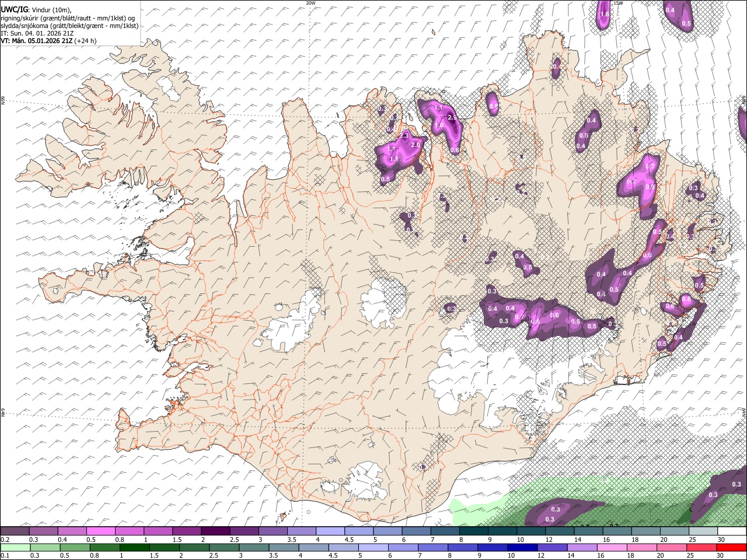Click the '15W' longitude label at top
The image size is (747, 560).
619,3
